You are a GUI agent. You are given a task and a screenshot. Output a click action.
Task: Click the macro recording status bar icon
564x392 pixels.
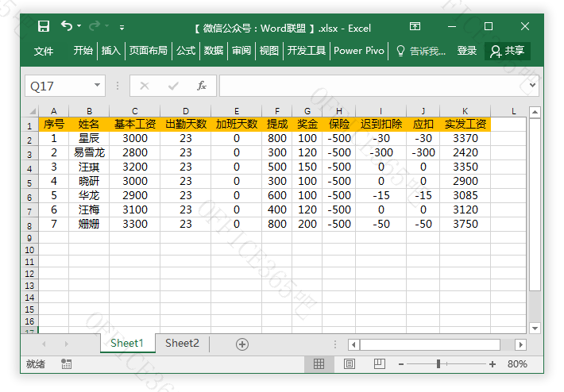point(66,364)
